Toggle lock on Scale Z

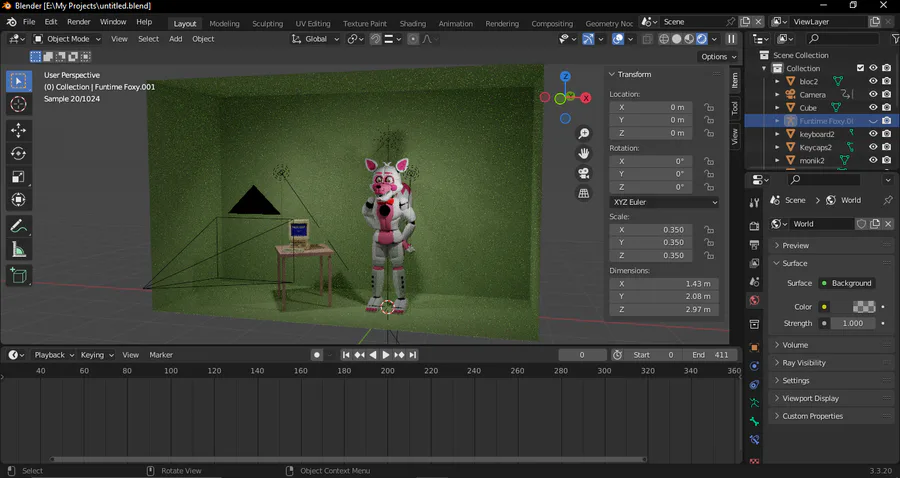pyautogui.click(x=709, y=255)
